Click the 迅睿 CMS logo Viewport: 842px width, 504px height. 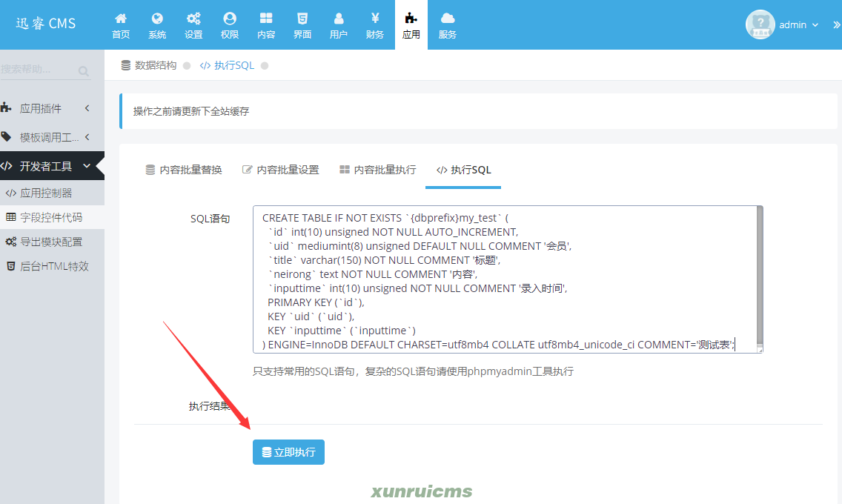46,24
